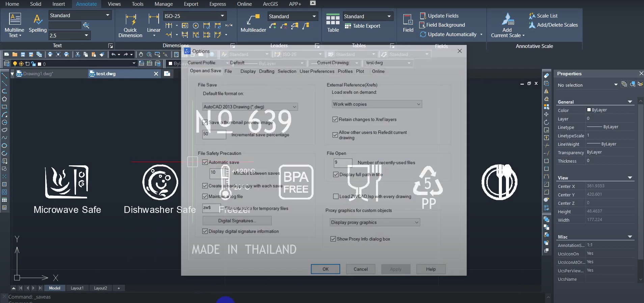Select the Quick Dimension tool
Viewport: 644px width, 303px height.
(130, 25)
